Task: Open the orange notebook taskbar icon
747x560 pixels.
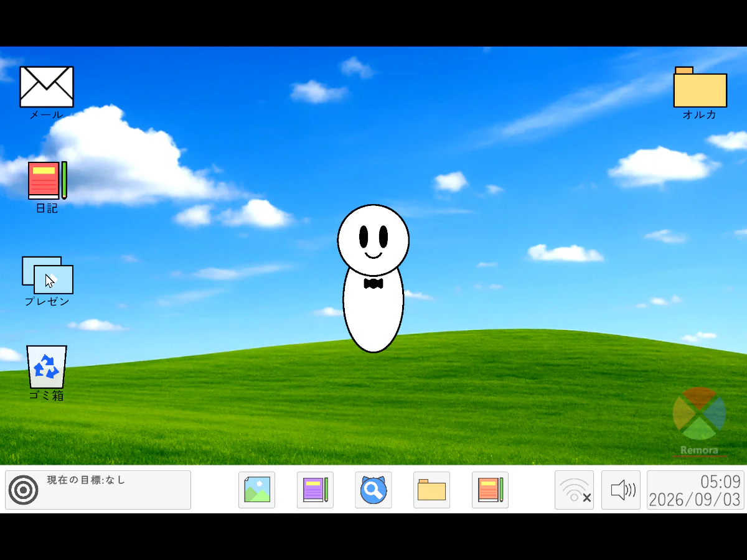Action: pos(490,490)
